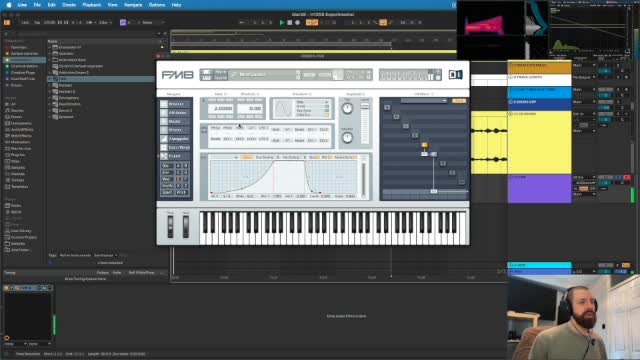Open the Attributes page in FM8 navigator
Screen dimensions: 640x360
point(176,113)
